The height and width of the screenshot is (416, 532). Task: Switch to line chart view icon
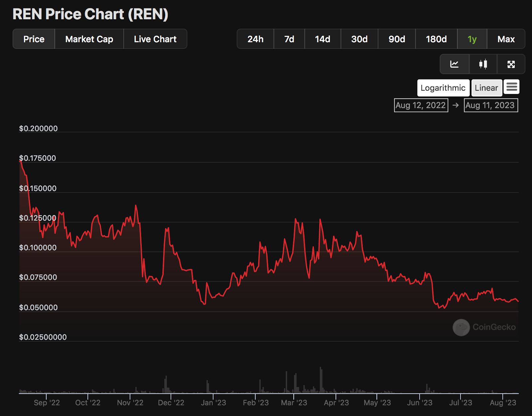(455, 64)
